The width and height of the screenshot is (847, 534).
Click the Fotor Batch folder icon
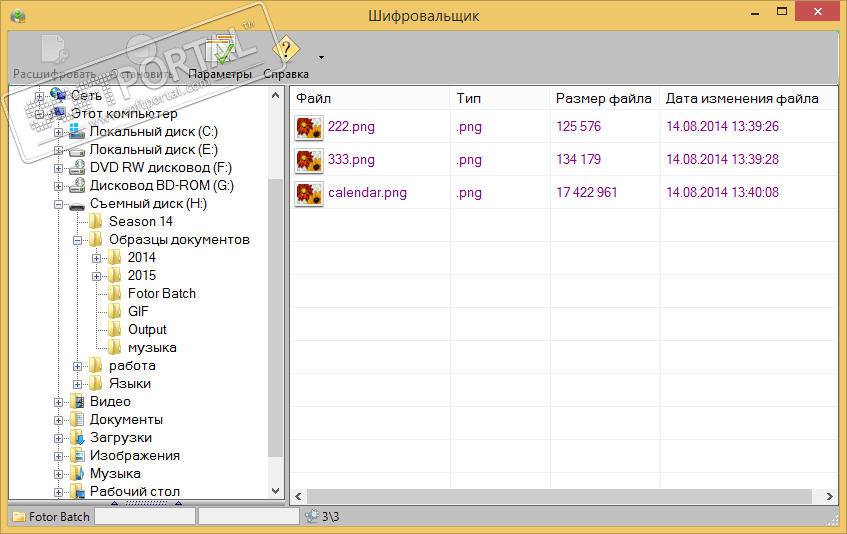pos(115,293)
